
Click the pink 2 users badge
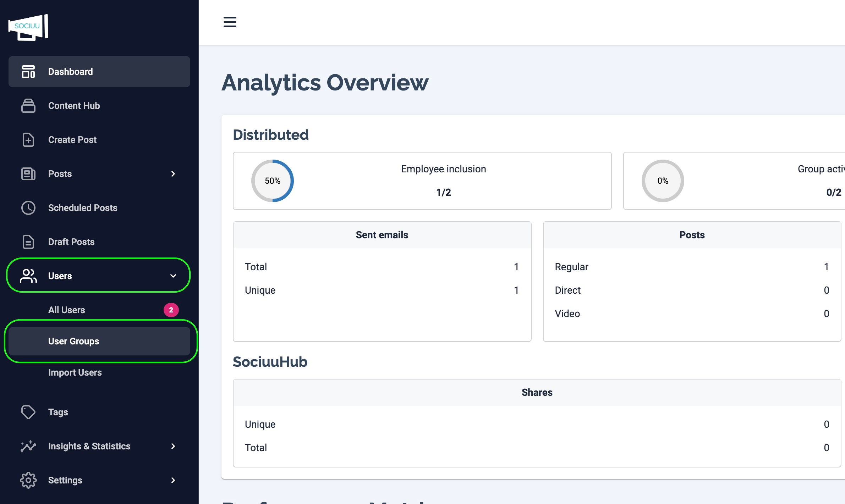point(171,310)
